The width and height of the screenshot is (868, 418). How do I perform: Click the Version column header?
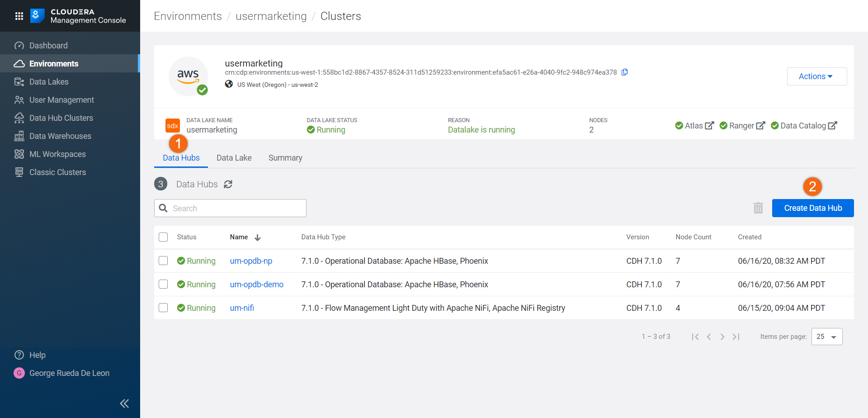(637, 237)
